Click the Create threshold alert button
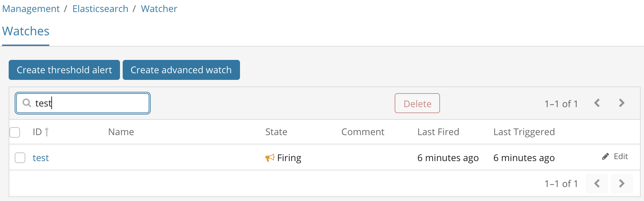The width and height of the screenshot is (644, 201). [x=64, y=70]
